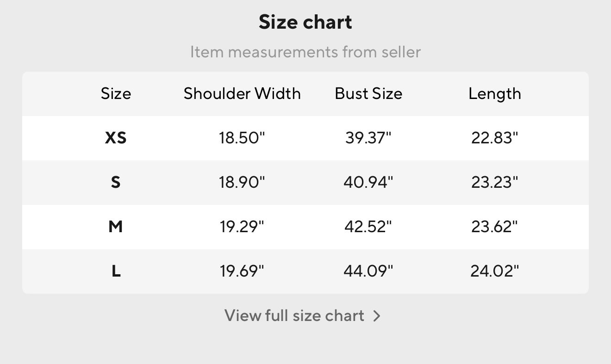The image size is (611, 364).
Task: Click the Length column header
Action: (494, 93)
